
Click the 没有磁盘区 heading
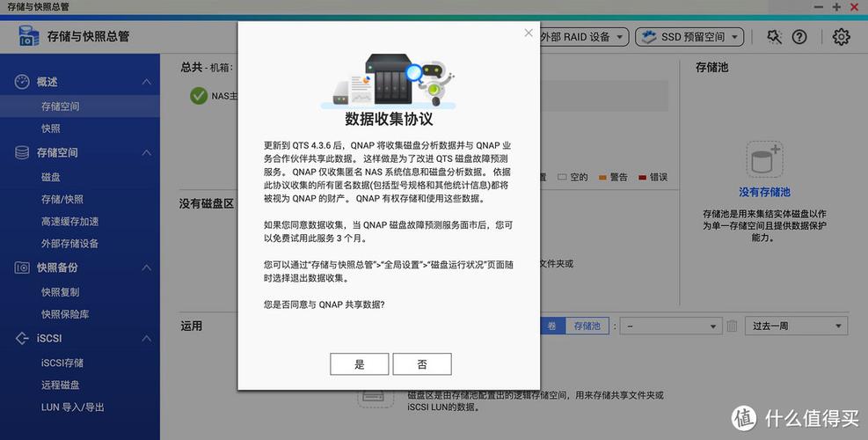206,204
